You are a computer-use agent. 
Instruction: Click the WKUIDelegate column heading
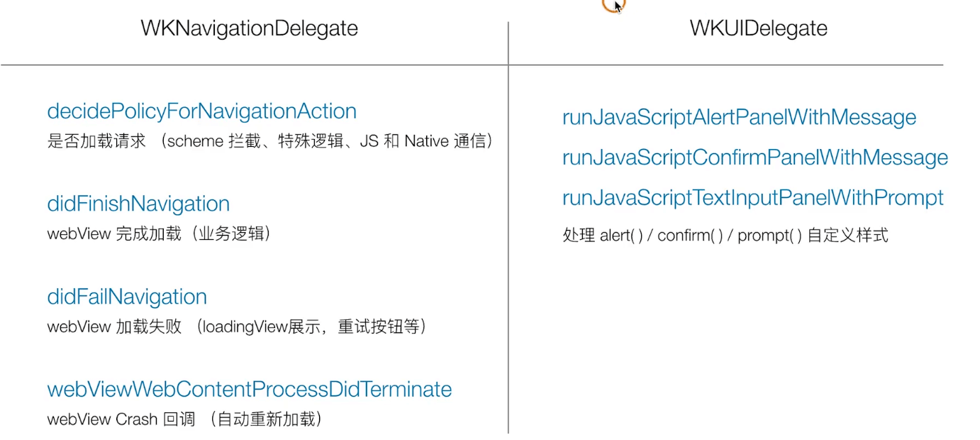point(758,28)
